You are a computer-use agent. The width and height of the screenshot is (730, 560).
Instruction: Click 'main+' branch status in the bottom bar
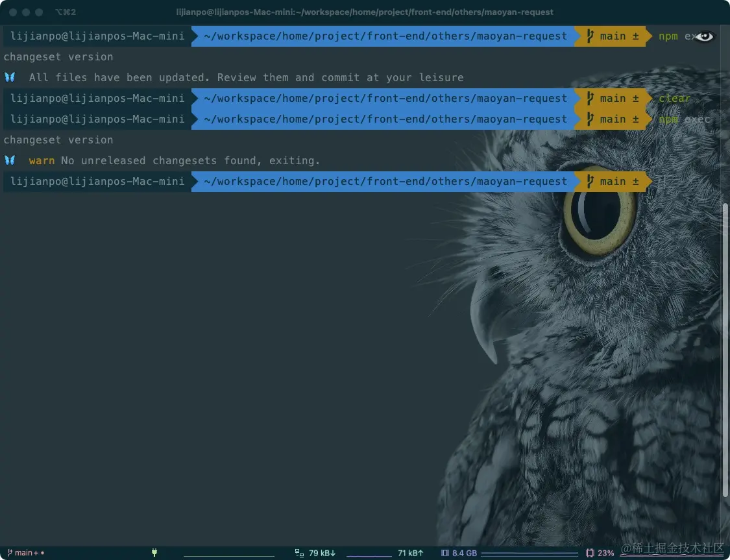click(26, 553)
